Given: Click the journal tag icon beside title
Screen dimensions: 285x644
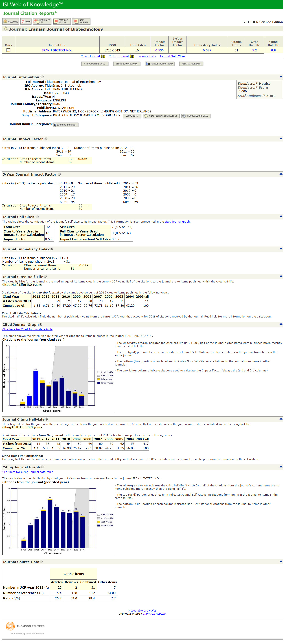Looking at the screenshot, I should click(x=5, y=29).
